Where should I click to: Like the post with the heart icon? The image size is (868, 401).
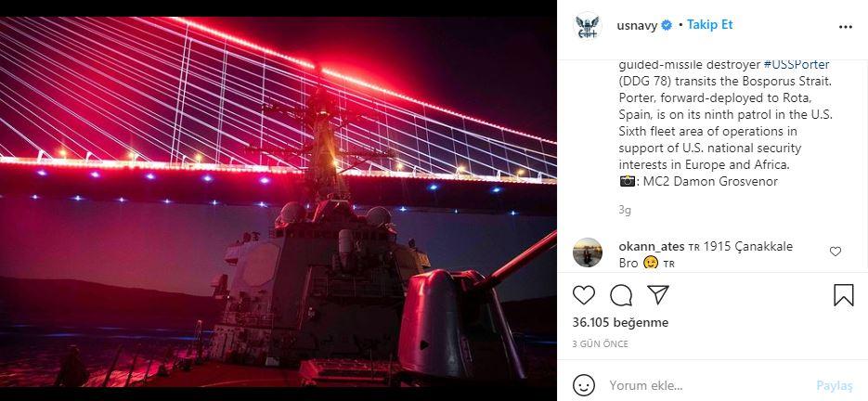coord(584,295)
